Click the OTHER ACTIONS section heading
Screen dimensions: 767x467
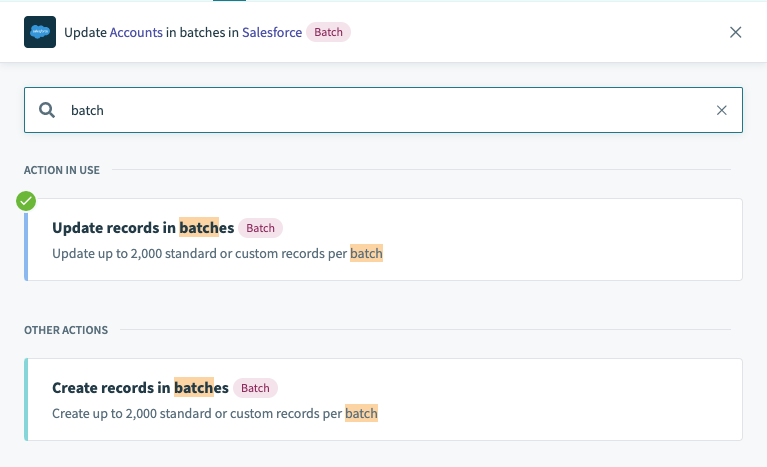[x=66, y=330]
